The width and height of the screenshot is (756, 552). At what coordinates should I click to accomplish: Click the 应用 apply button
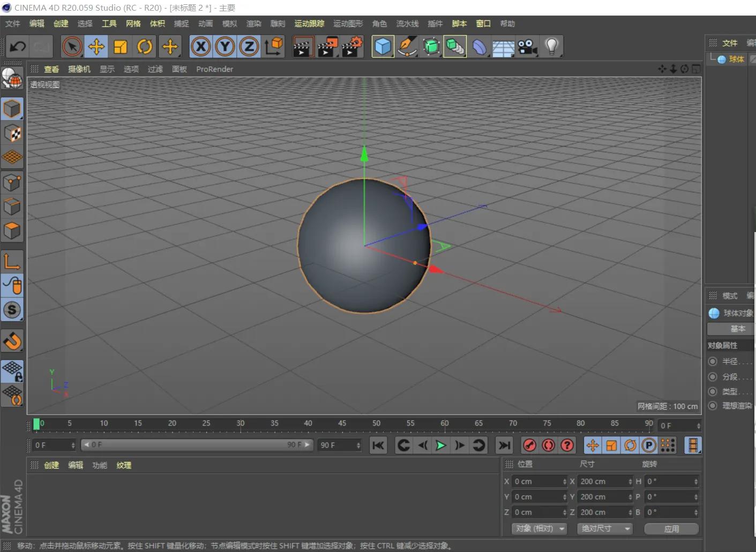pyautogui.click(x=671, y=528)
